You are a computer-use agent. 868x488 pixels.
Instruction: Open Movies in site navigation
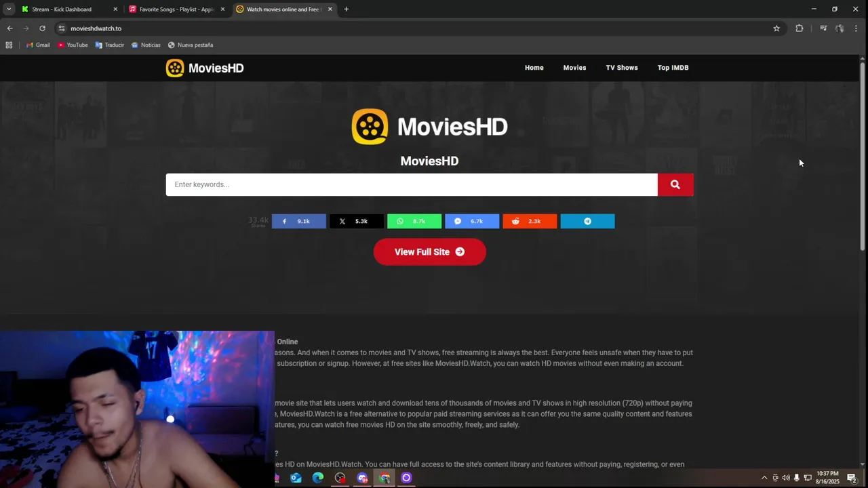click(x=574, y=68)
